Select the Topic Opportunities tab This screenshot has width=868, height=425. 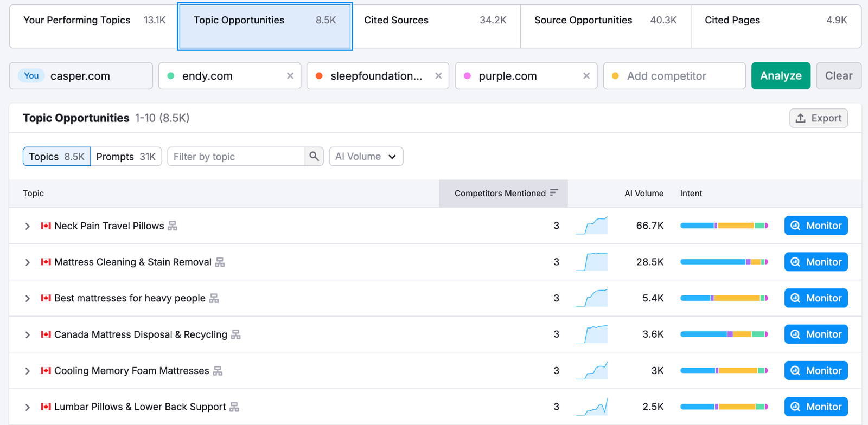click(x=265, y=26)
